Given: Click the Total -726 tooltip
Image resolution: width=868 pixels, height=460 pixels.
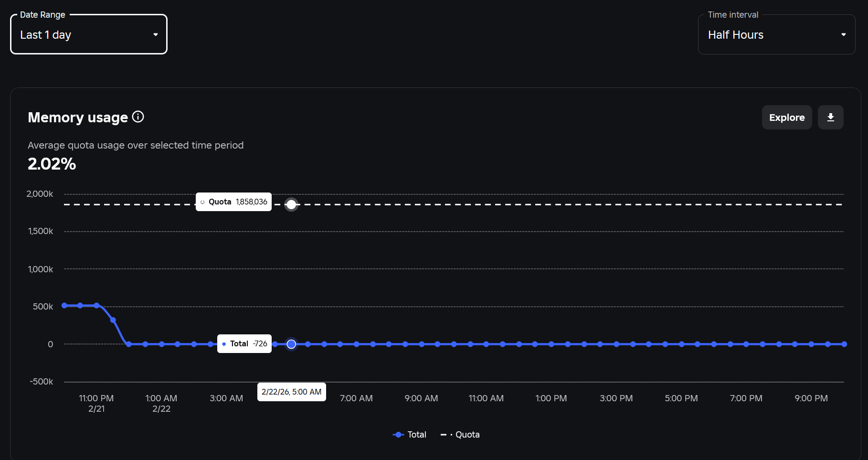Looking at the screenshot, I should (244, 344).
